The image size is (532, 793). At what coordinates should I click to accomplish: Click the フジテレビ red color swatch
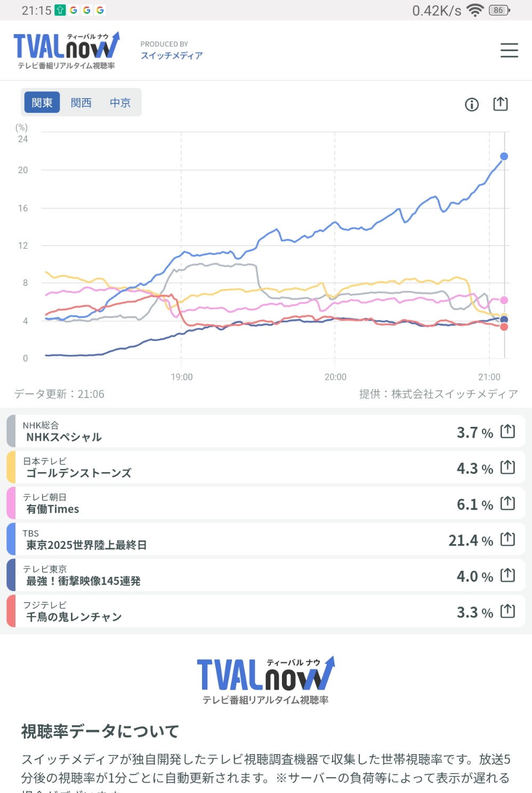[x=11, y=611]
